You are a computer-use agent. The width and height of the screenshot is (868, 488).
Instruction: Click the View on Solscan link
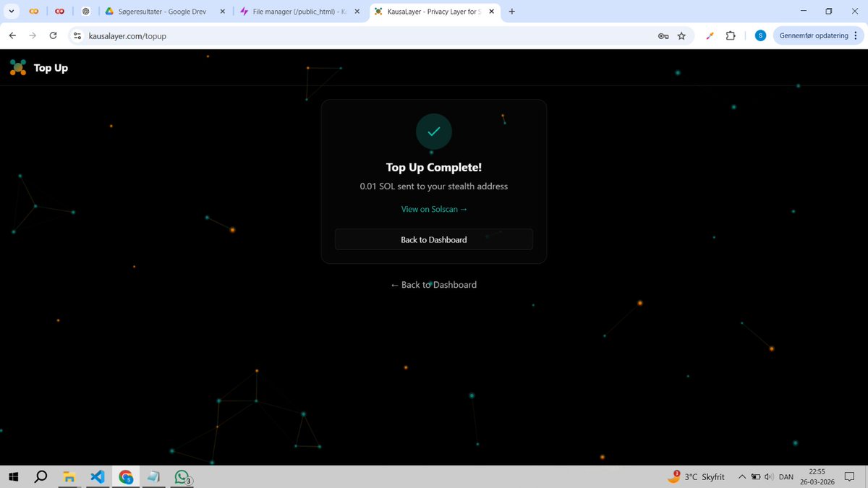tap(434, 209)
